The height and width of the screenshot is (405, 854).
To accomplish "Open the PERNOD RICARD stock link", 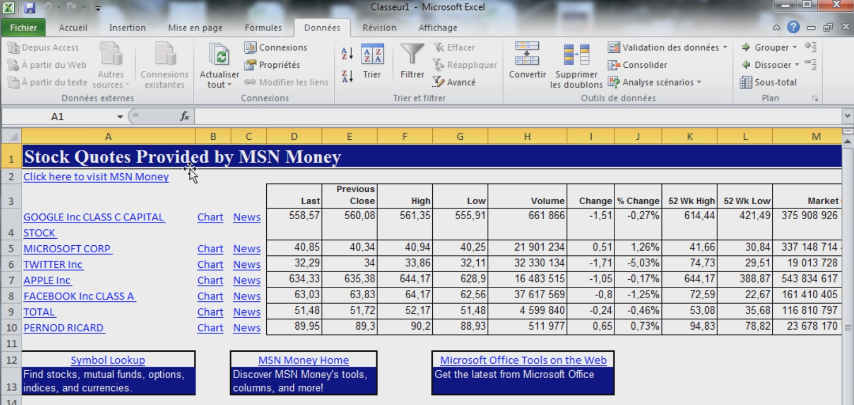I will coord(64,328).
